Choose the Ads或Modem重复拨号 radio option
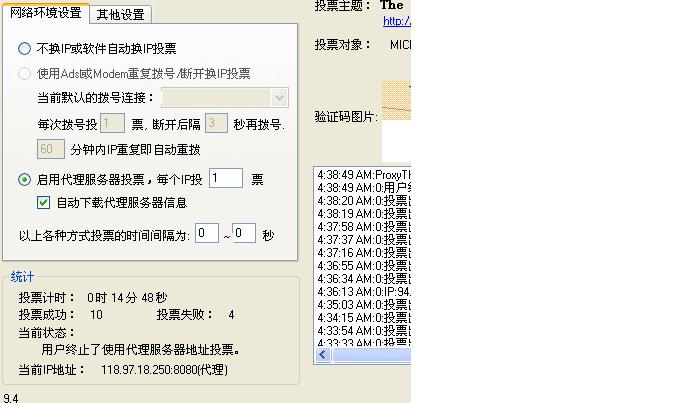This screenshot has width=683, height=403. [25, 73]
